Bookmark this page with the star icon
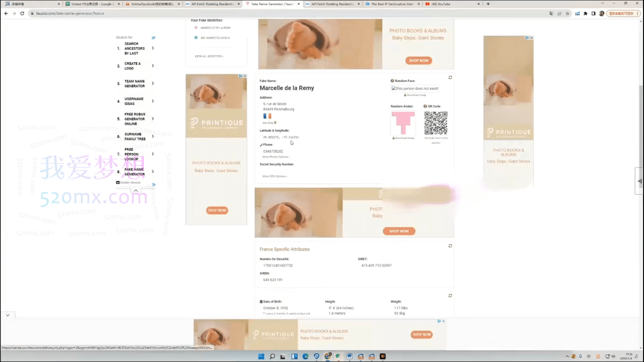Viewport: 644px width, 362px height. [567, 13]
